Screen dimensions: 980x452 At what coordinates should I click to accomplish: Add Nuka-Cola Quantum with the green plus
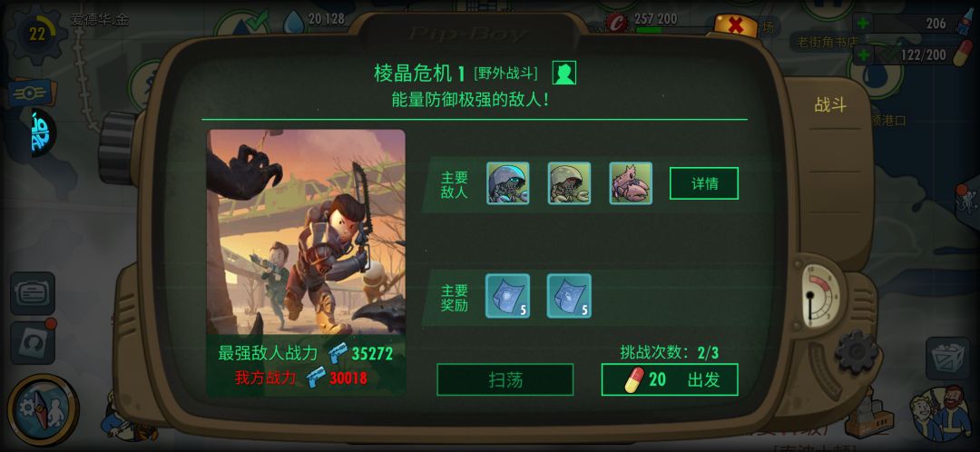point(863,24)
